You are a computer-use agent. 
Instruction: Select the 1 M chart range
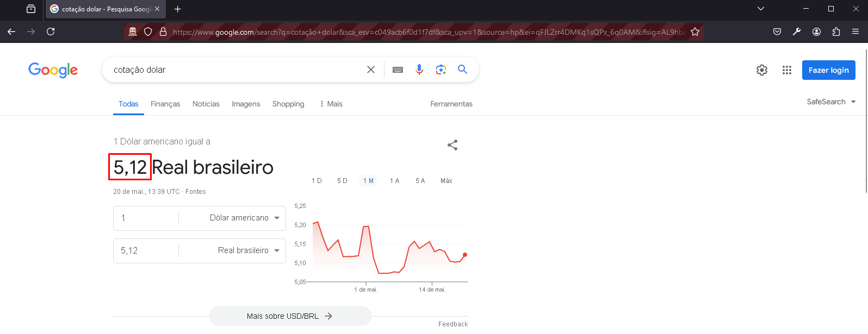(368, 181)
